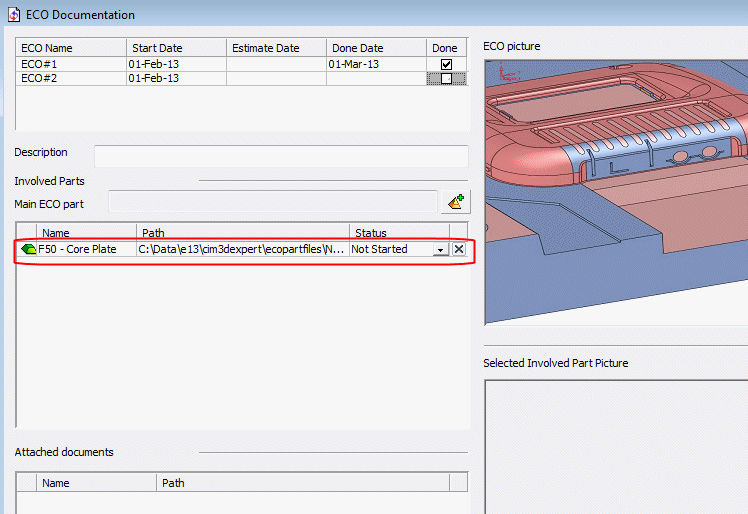Select the ECO#1 name cell
Image resolution: width=748 pixels, height=514 pixels.
72,64
